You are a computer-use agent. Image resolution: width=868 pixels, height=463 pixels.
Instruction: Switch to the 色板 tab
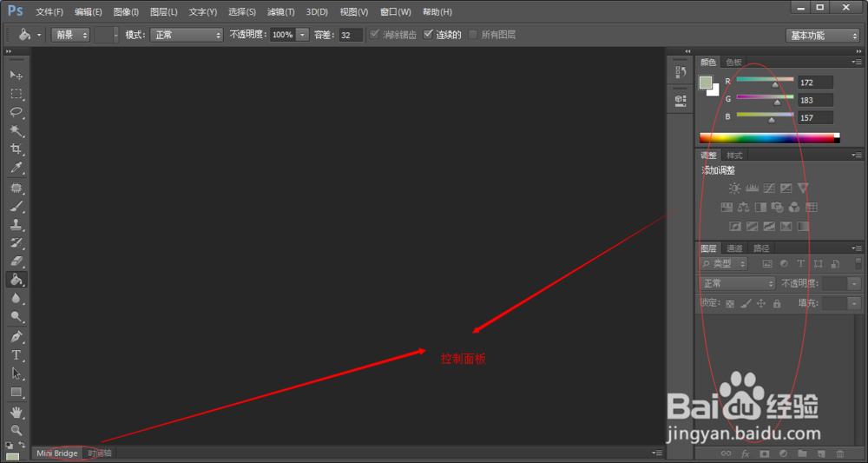[x=734, y=62]
